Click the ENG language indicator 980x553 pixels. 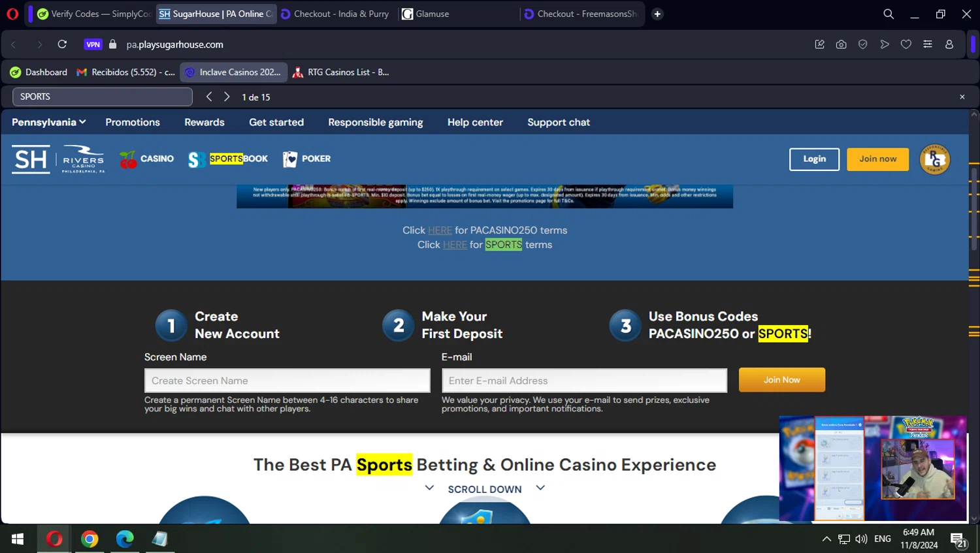coord(883,539)
